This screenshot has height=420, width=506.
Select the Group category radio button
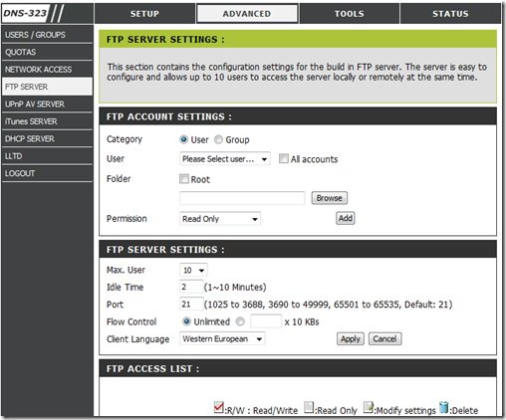click(218, 139)
